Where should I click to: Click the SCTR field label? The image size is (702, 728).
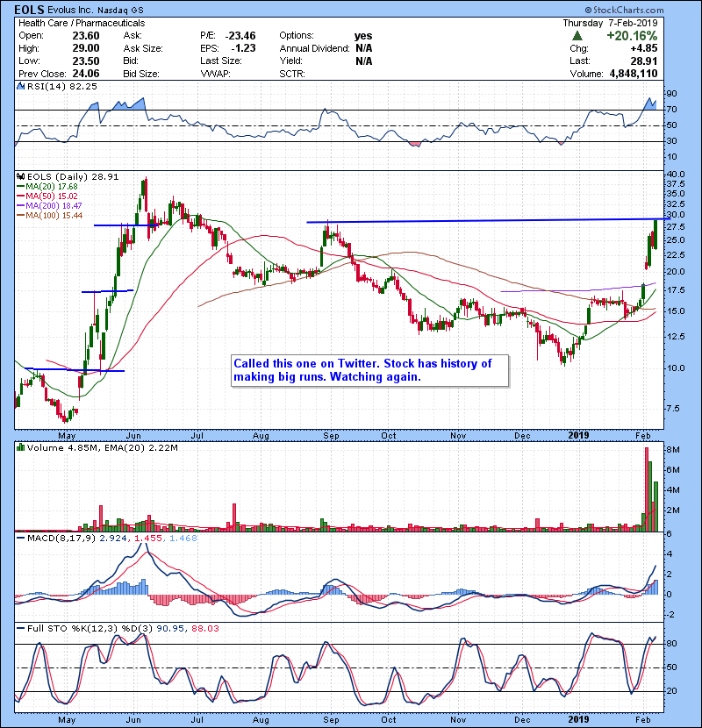[x=292, y=74]
